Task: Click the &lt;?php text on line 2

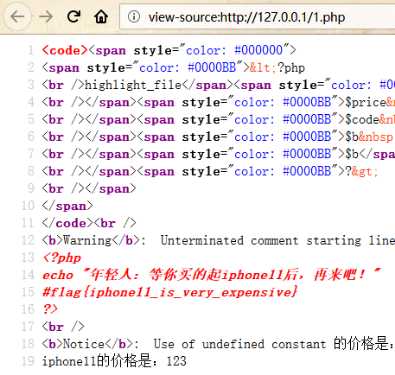Action: [277, 68]
